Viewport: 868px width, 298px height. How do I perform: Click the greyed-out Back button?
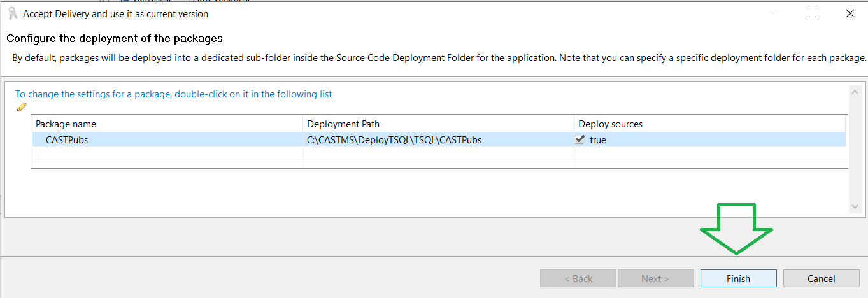578,278
